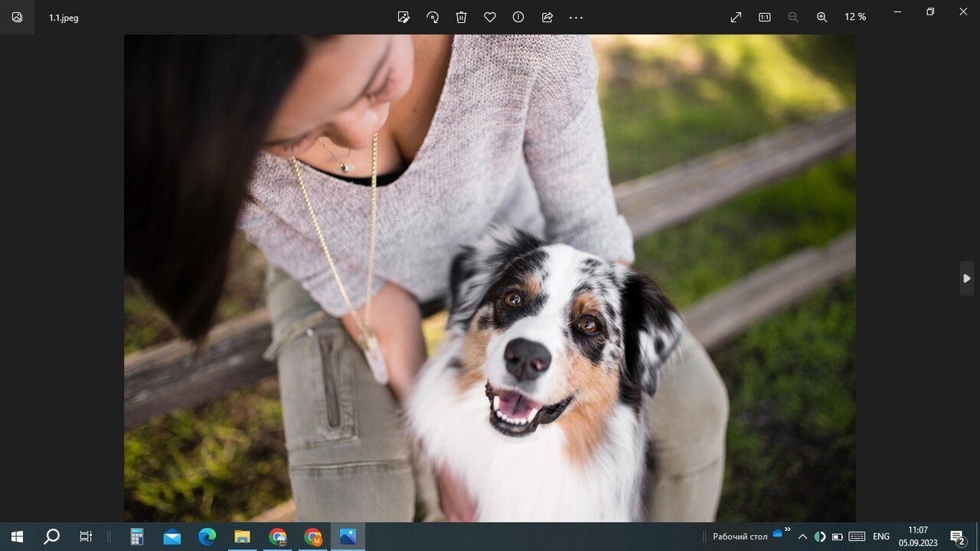Show hidden system tray icons
The width and height of the screenshot is (980, 551).
click(802, 536)
